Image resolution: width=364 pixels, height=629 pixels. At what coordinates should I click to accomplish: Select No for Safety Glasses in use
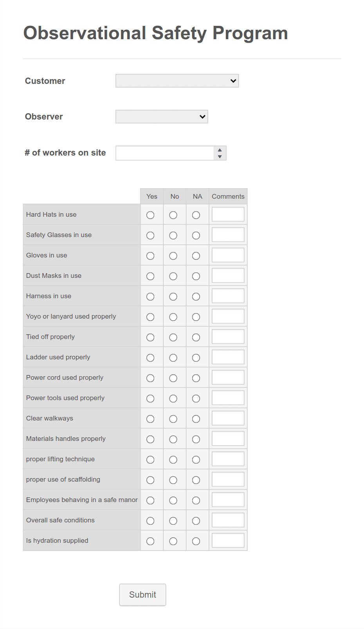pos(173,236)
